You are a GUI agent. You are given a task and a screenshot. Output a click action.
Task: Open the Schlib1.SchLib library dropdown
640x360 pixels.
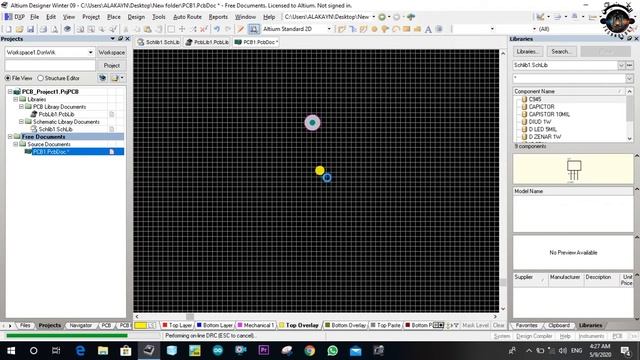(621, 65)
